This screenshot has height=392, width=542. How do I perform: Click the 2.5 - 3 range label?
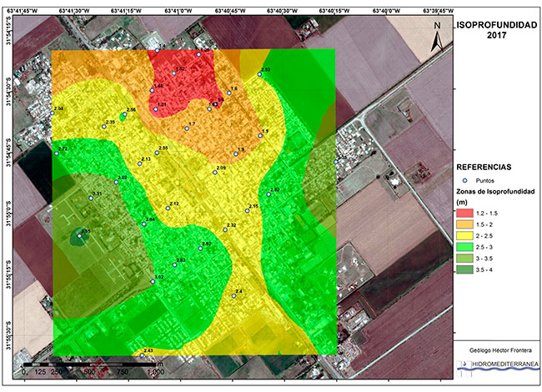tap(484, 247)
